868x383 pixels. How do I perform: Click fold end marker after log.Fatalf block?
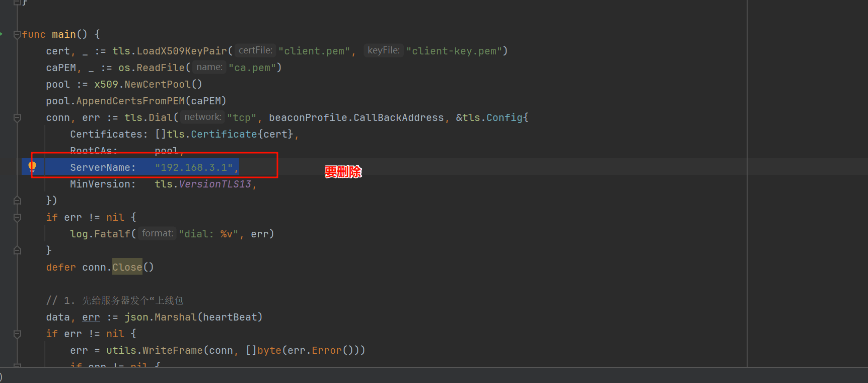point(17,250)
